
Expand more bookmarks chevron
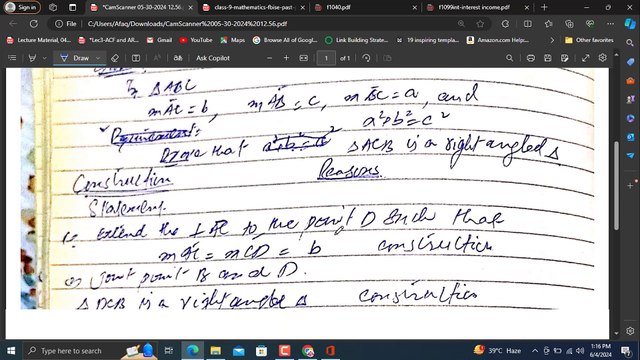pos(552,40)
